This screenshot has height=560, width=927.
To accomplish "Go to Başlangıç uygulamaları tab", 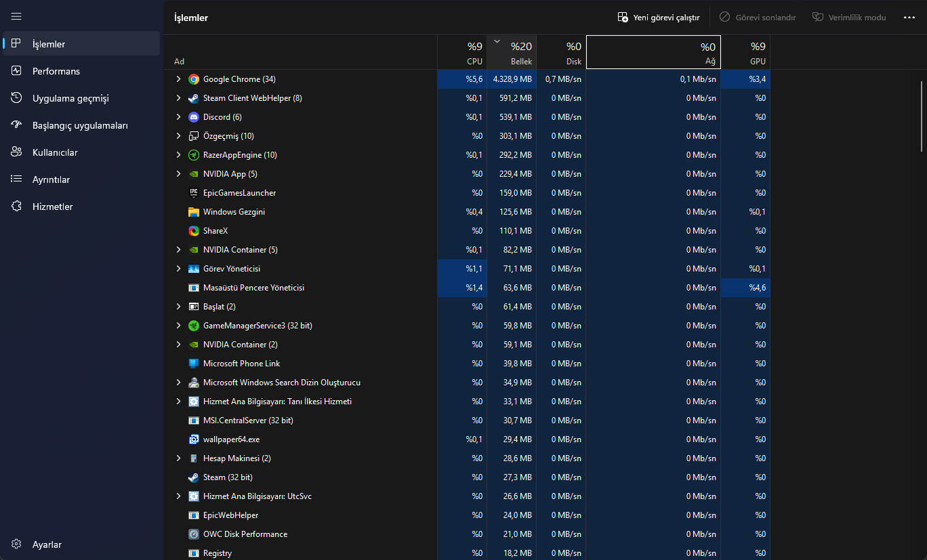I will (x=81, y=125).
